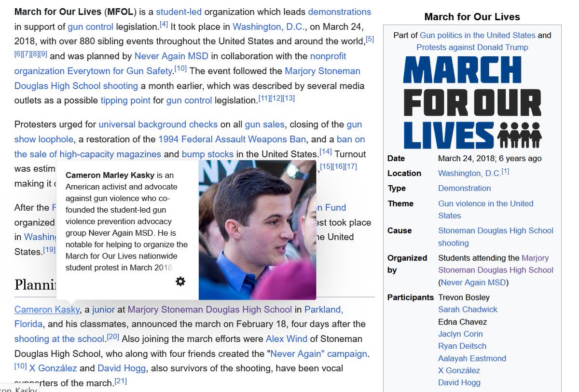Click the March For Our Lives logo image

[472, 103]
